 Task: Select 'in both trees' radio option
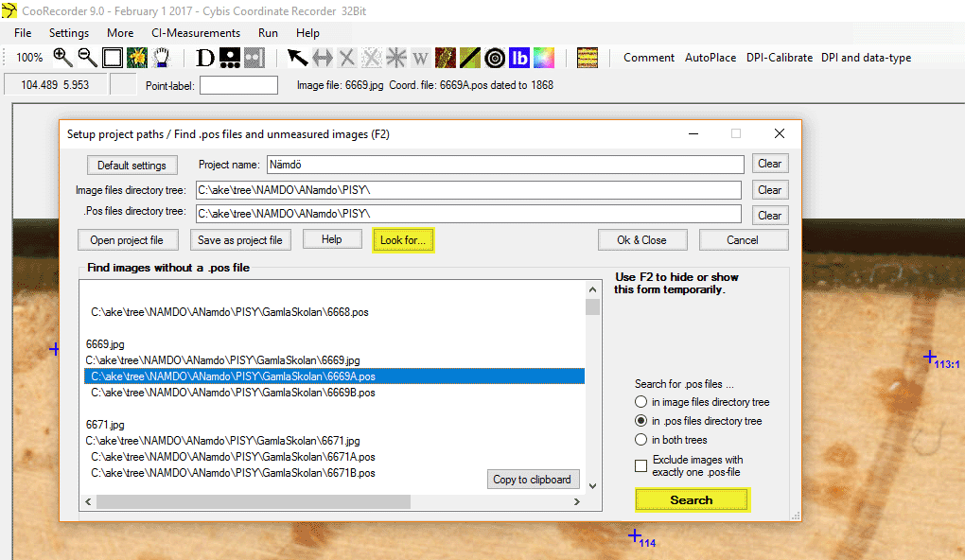640,440
